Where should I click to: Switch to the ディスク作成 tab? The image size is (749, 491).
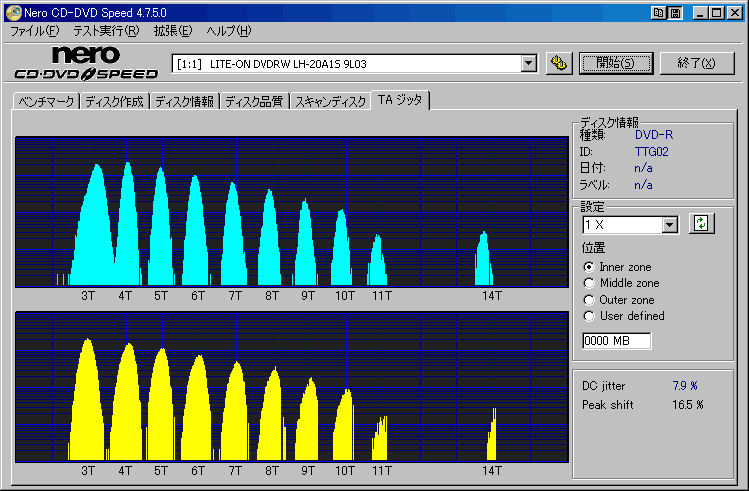115,101
